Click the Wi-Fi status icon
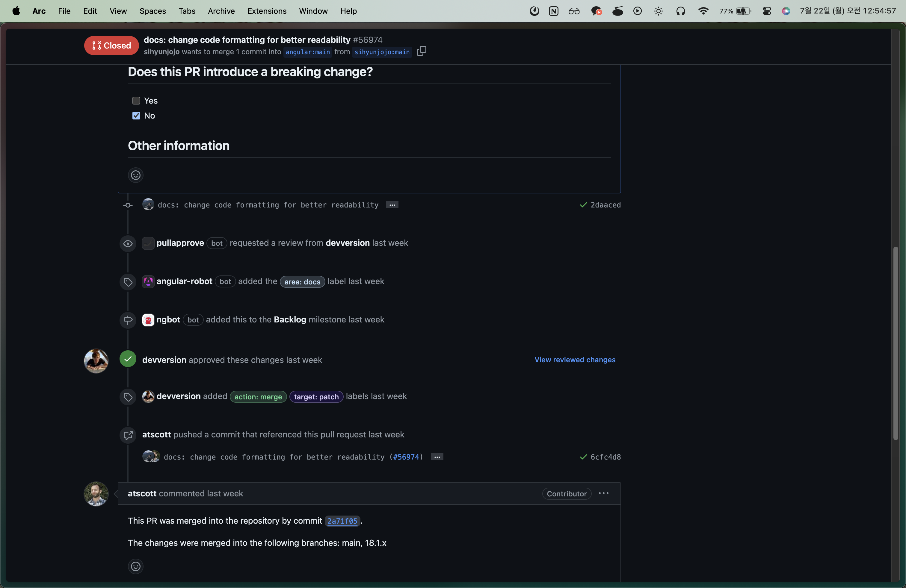The image size is (906, 588). coord(703,11)
